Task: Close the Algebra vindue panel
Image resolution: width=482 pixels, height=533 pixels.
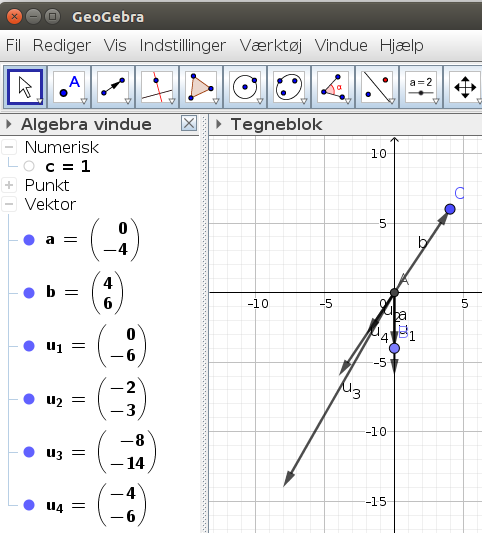Action: point(189,123)
